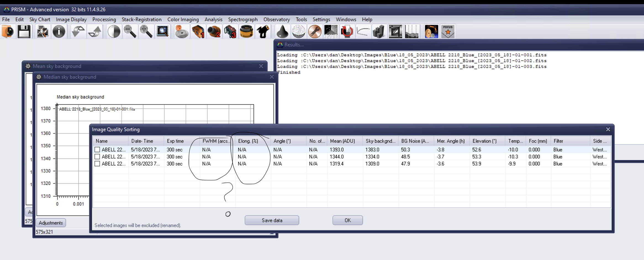644x260 pixels.
Task: Open the Focus star tool icon
Action: click(x=448, y=32)
